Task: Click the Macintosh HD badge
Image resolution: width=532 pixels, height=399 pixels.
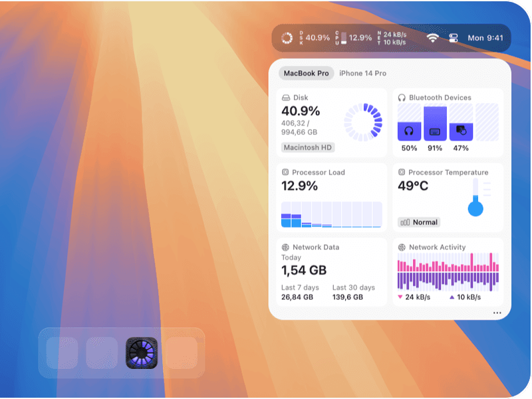Action: [x=307, y=147]
